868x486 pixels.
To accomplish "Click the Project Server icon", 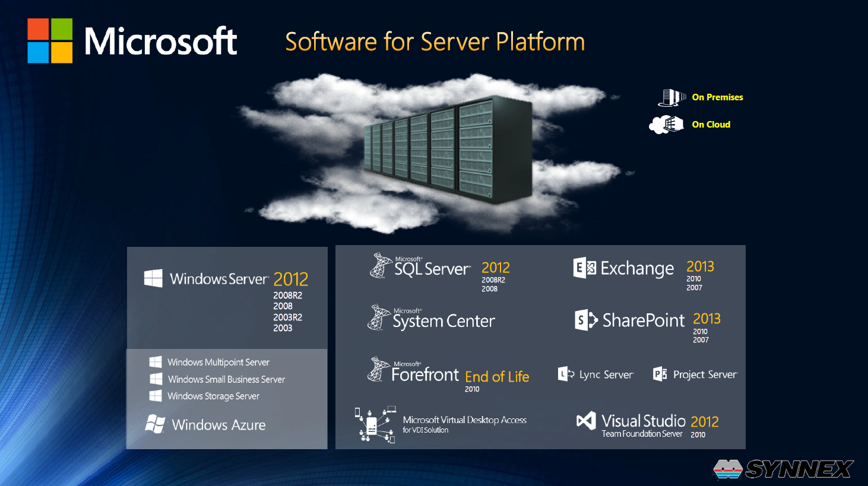I will pyautogui.click(x=660, y=374).
